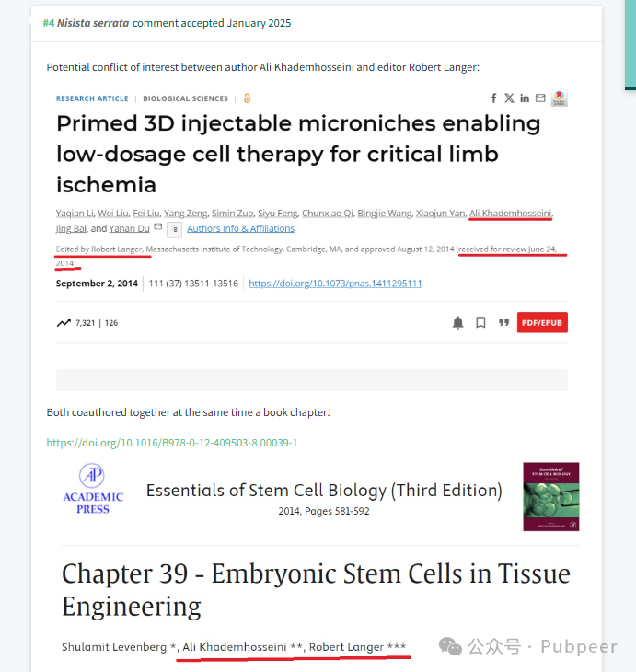
Task: Click the cite quotation marks icon
Action: tap(503, 323)
